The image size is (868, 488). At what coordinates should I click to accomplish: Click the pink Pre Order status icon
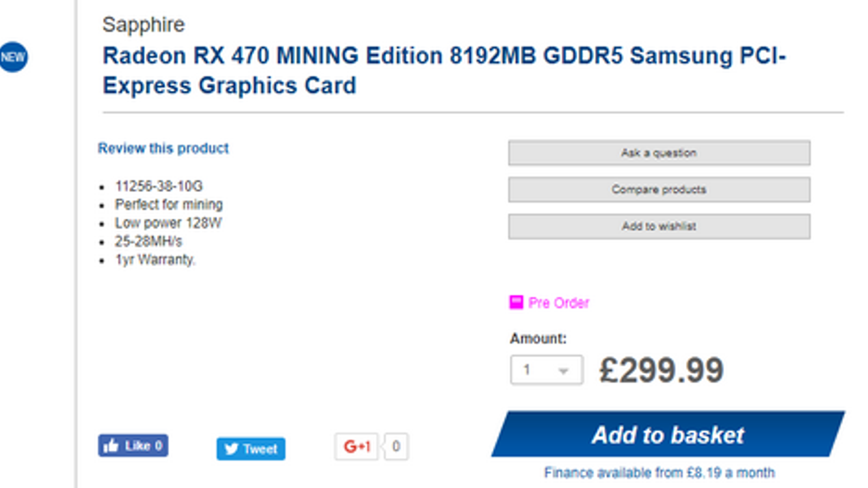516,302
